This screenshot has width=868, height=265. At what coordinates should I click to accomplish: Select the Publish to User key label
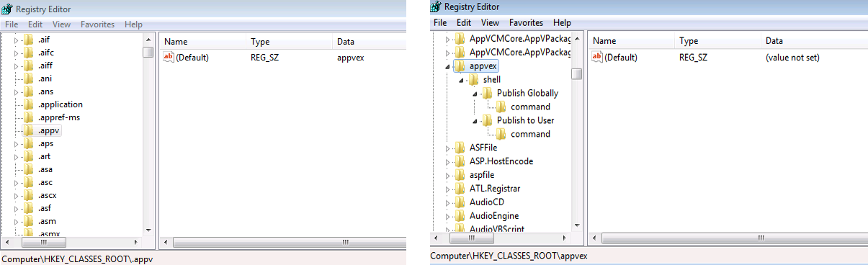[525, 120]
